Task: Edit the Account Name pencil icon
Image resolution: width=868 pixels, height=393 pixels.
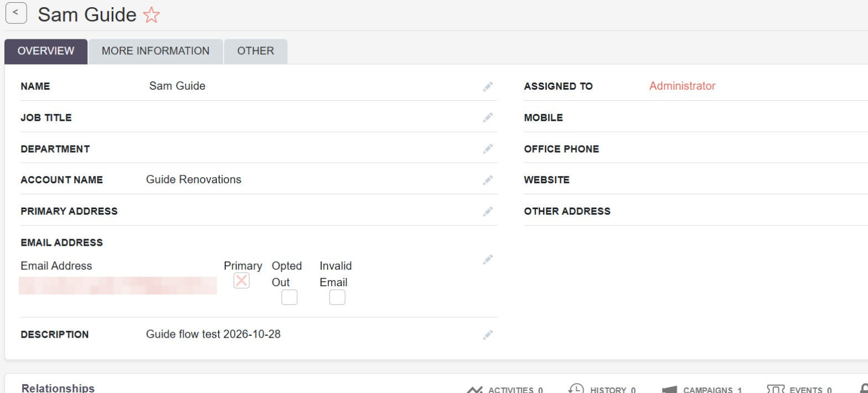Action: (x=488, y=180)
